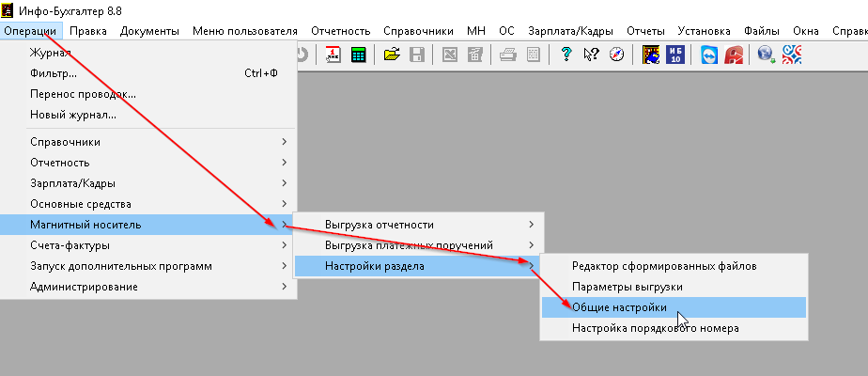Click the red-blue ornament icon

click(x=792, y=55)
